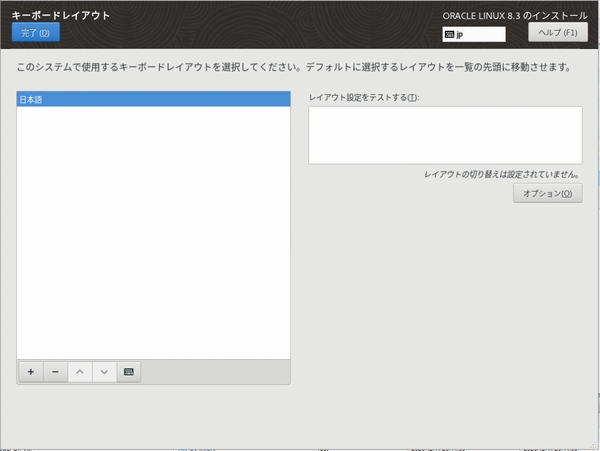Open layout switching オプション button

548,193
